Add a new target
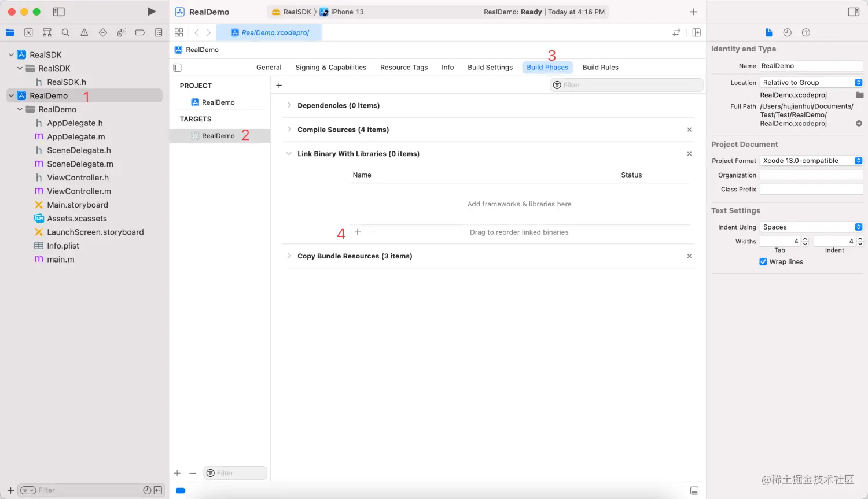 click(178, 473)
